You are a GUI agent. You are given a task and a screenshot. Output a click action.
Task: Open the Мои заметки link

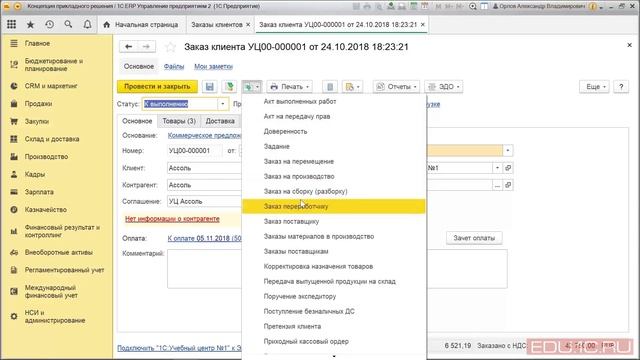click(213, 67)
